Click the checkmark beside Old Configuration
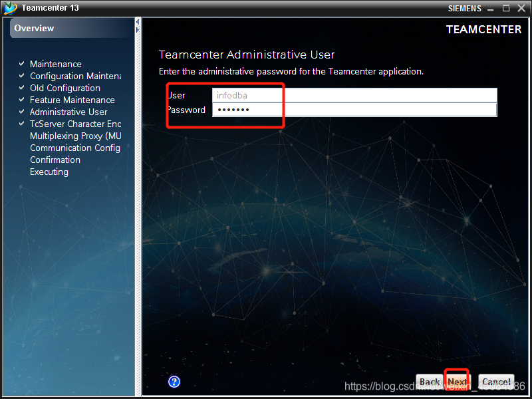 click(22, 88)
